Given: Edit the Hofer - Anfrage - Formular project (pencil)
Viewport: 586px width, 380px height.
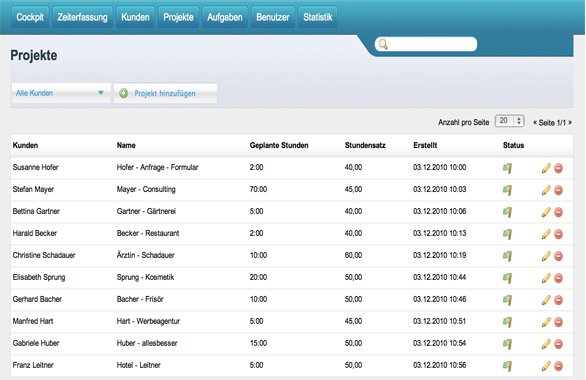Looking at the screenshot, I should [546, 168].
